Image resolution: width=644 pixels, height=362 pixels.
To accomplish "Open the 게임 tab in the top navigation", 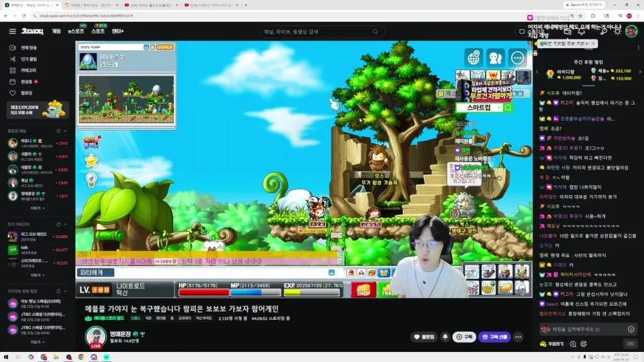I will point(56,32).
